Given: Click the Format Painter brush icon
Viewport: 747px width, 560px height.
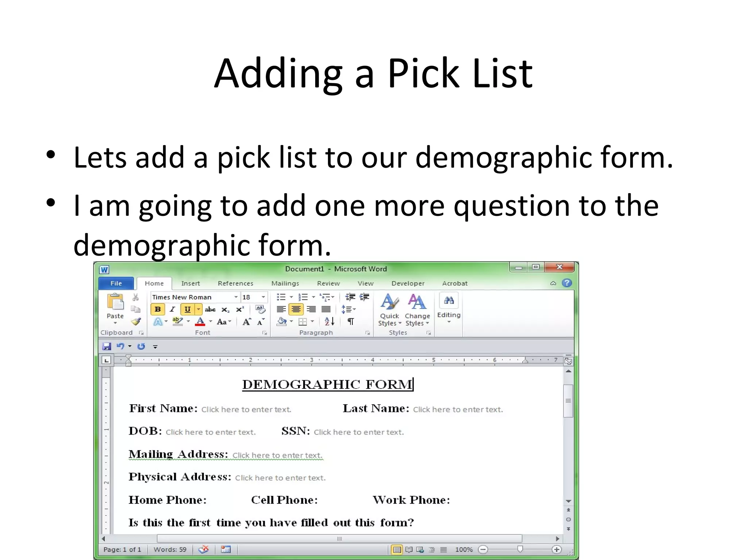Looking at the screenshot, I should tap(136, 322).
